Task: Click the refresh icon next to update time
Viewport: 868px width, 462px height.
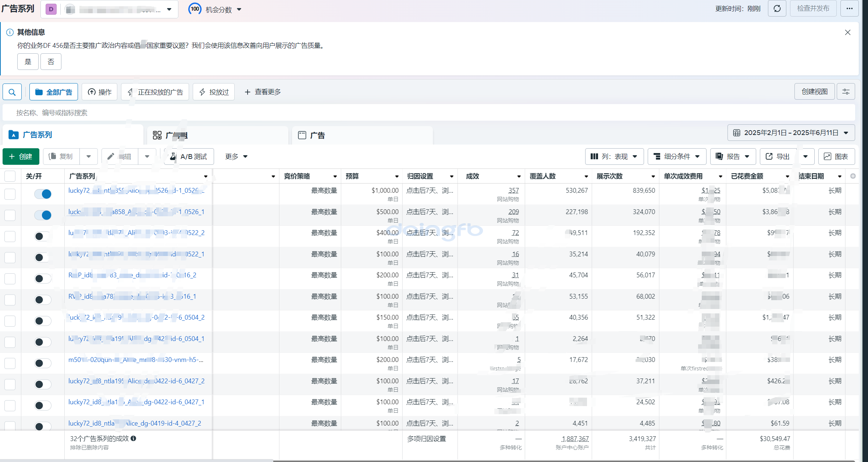Action: (777, 8)
